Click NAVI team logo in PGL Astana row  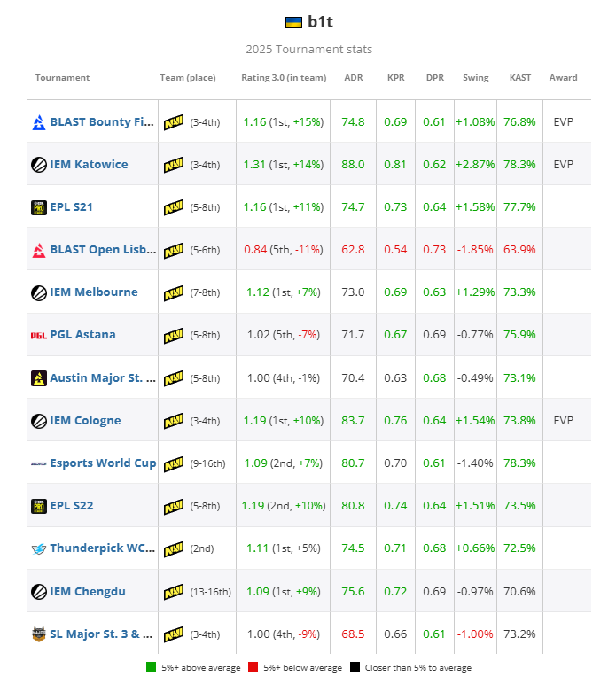[174, 336]
